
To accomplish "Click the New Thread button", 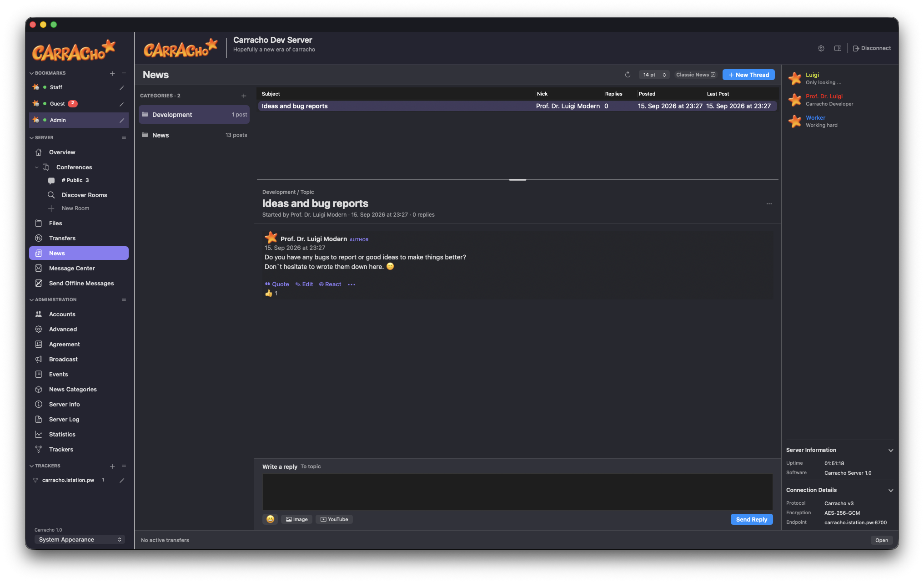I will (x=748, y=75).
